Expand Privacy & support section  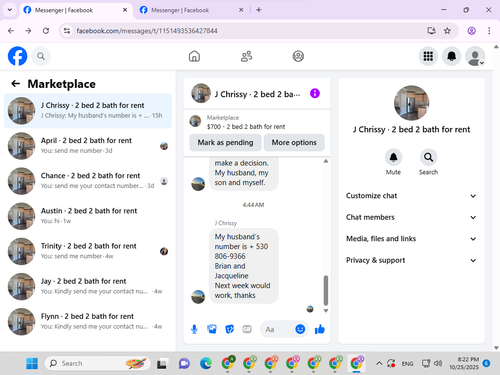click(411, 260)
